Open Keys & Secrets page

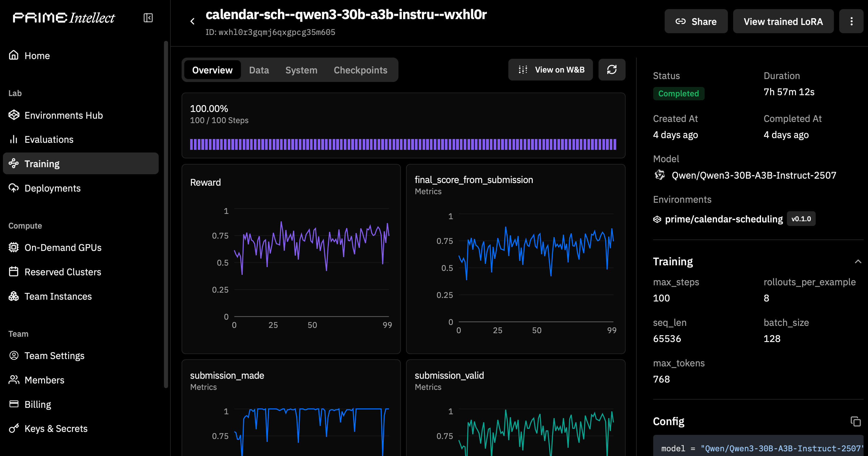click(81, 428)
